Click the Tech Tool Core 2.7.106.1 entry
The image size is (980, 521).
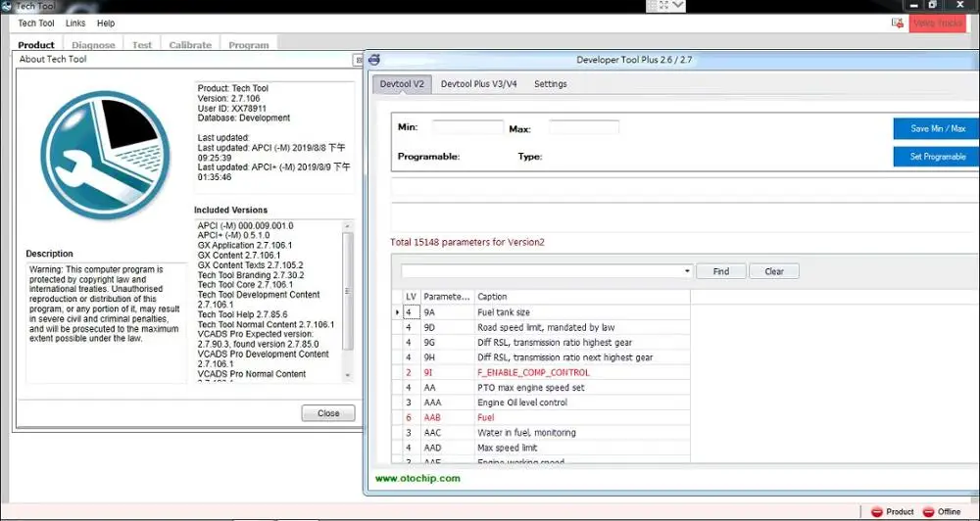point(244,285)
